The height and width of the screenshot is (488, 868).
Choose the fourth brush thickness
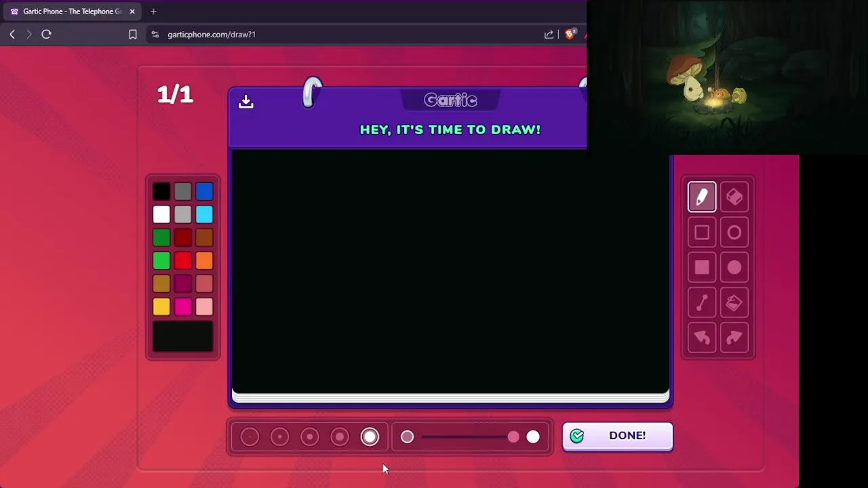[x=340, y=437]
